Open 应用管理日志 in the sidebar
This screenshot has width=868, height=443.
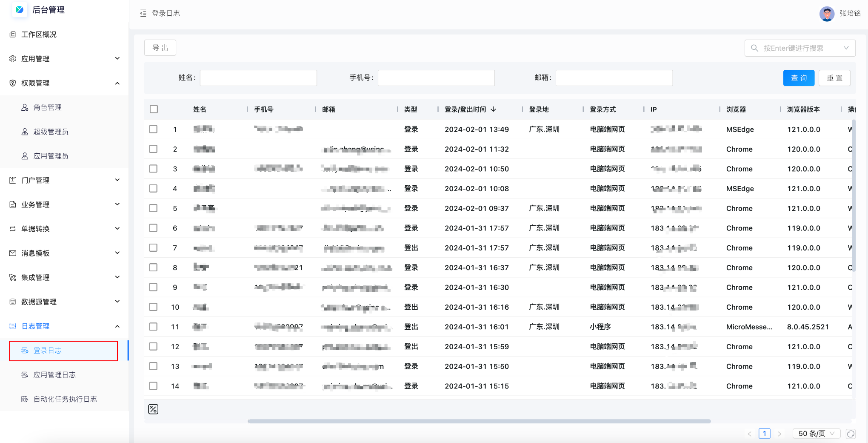tap(54, 375)
